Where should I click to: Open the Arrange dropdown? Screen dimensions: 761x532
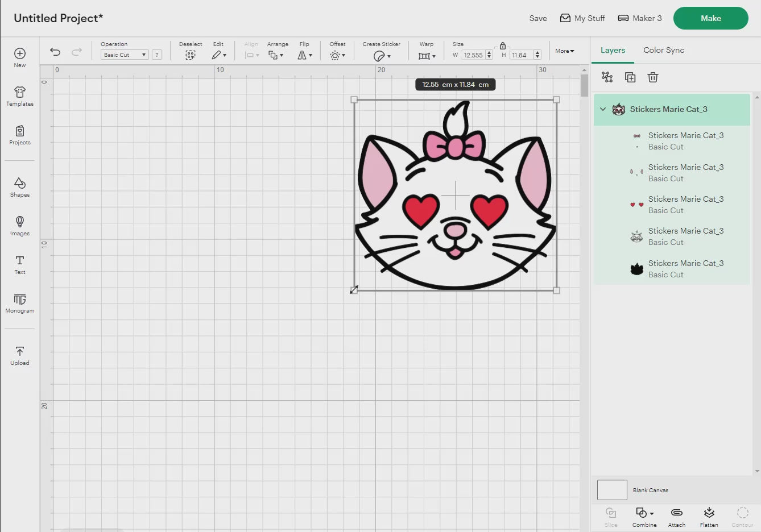click(276, 55)
